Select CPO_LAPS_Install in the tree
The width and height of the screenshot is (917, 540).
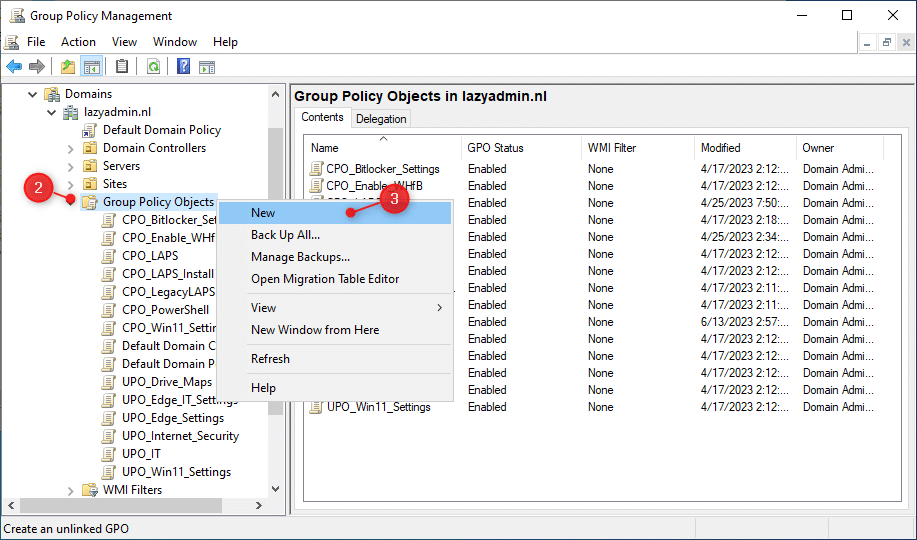[168, 274]
